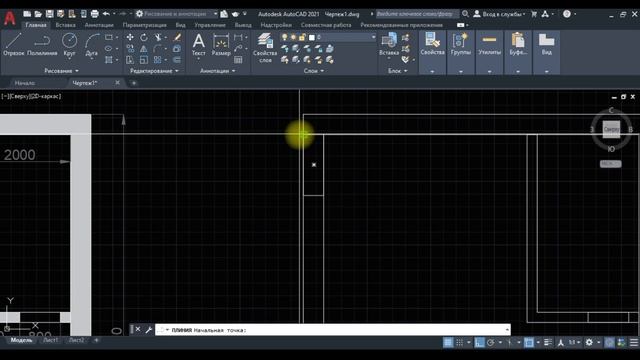Click the AutoCAD application menu logo
Viewport: 640px width, 360px height.
point(10,18)
